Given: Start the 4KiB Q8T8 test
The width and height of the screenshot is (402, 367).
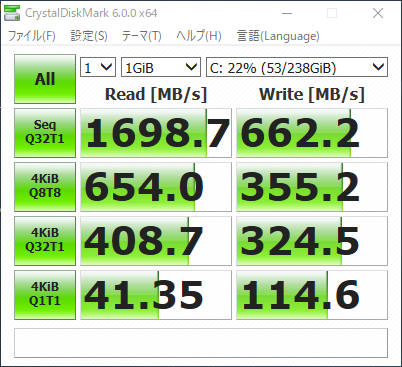Looking at the screenshot, I should coord(45,187).
